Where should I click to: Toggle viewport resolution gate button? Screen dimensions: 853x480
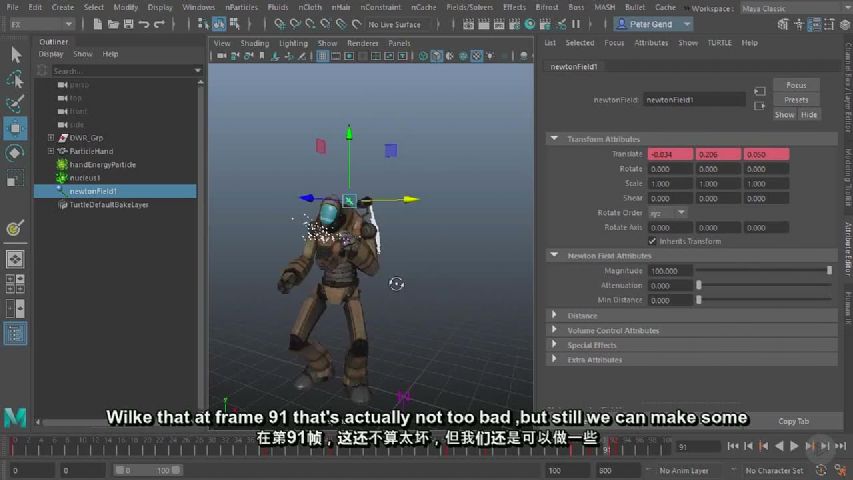tap(349, 56)
